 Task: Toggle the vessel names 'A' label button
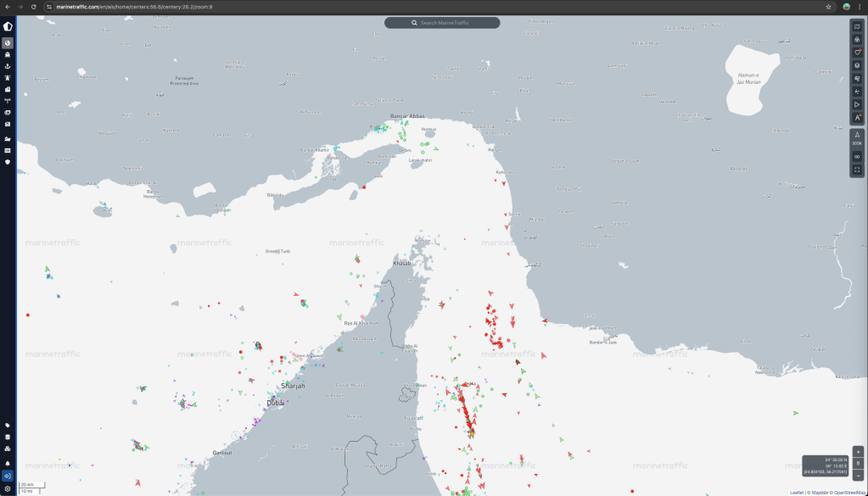(x=857, y=118)
